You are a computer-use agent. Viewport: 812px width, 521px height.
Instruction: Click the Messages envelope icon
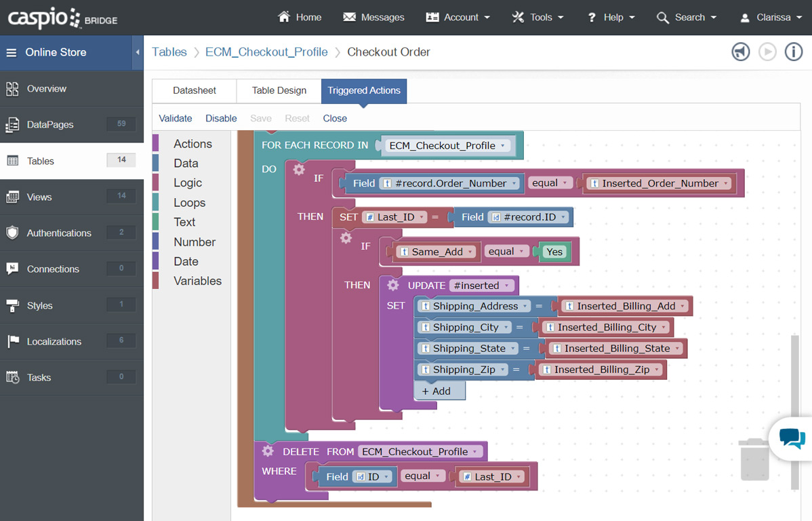coord(350,17)
